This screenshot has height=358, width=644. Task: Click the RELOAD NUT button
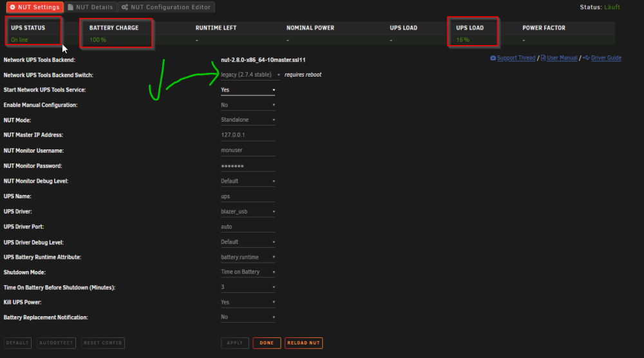pyautogui.click(x=303, y=343)
